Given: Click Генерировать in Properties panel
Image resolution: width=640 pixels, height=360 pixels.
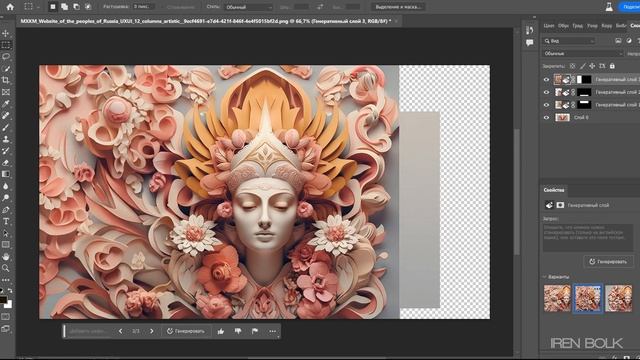Looking at the screenshot, I should coord(608,262).
